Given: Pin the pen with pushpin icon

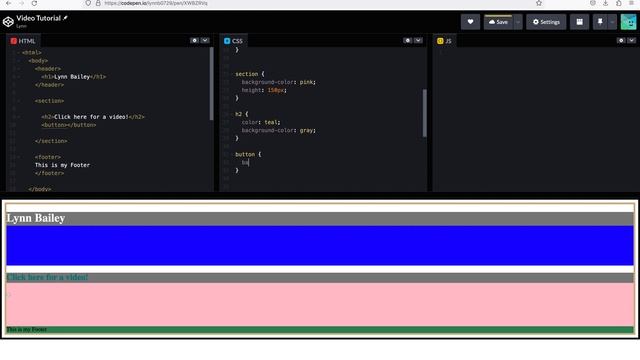Looking at the screenshot, I should pyautogui.click(x=600, y=22).
